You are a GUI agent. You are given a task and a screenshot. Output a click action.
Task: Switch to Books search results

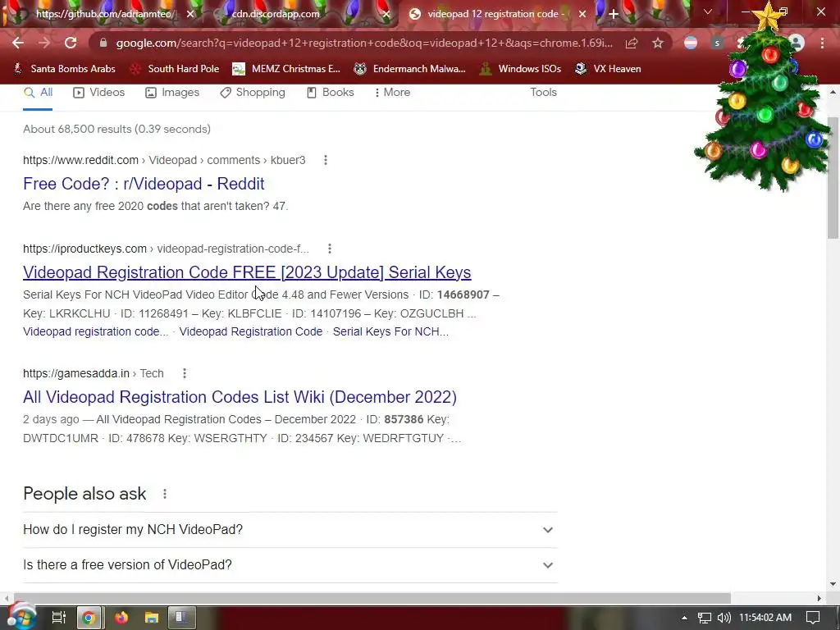pyautogui.click(x=331, y=93)
